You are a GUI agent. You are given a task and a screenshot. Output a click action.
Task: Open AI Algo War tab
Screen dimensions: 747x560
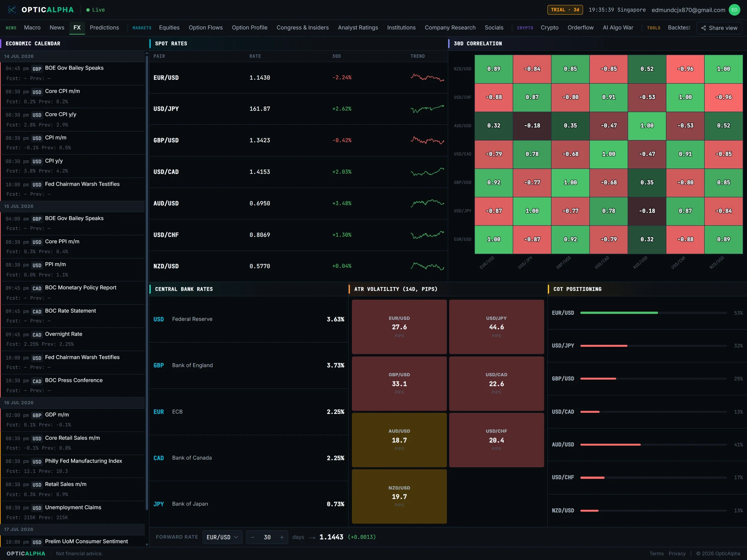(618, 27)
